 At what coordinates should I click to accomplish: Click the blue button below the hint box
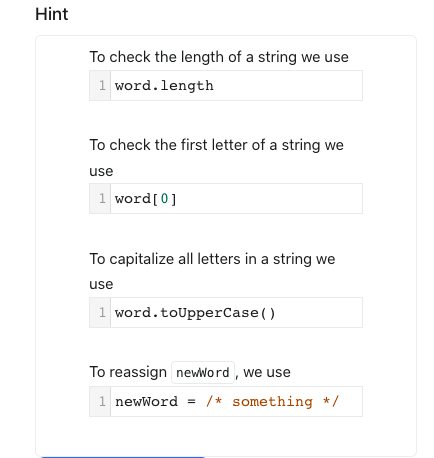point(123,457)
